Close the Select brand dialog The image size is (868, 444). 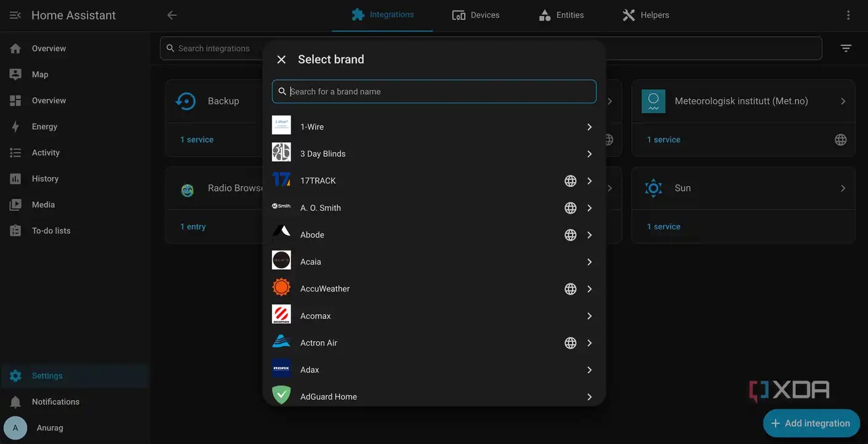click(281, 60)
